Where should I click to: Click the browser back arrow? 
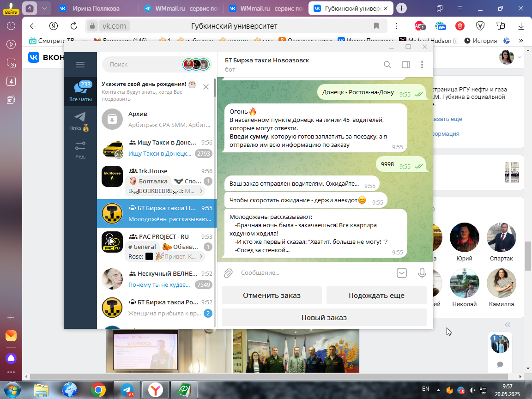click(33, 26)
